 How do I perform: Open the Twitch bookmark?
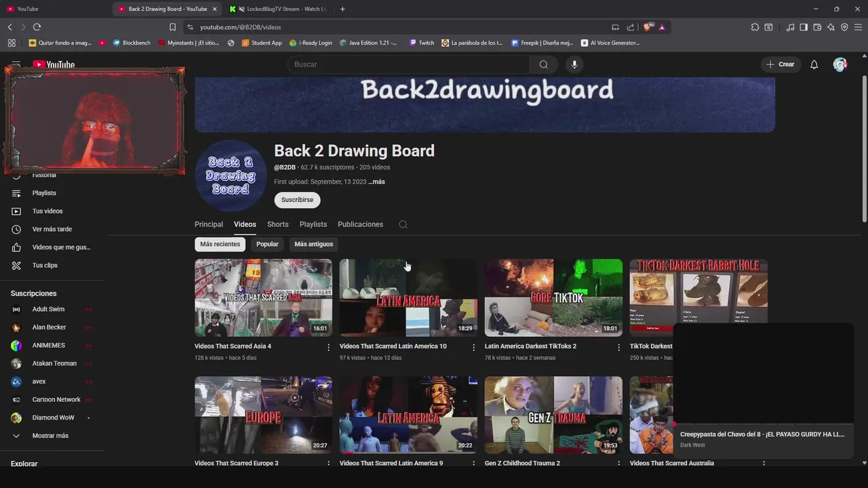tap(422, 43)
